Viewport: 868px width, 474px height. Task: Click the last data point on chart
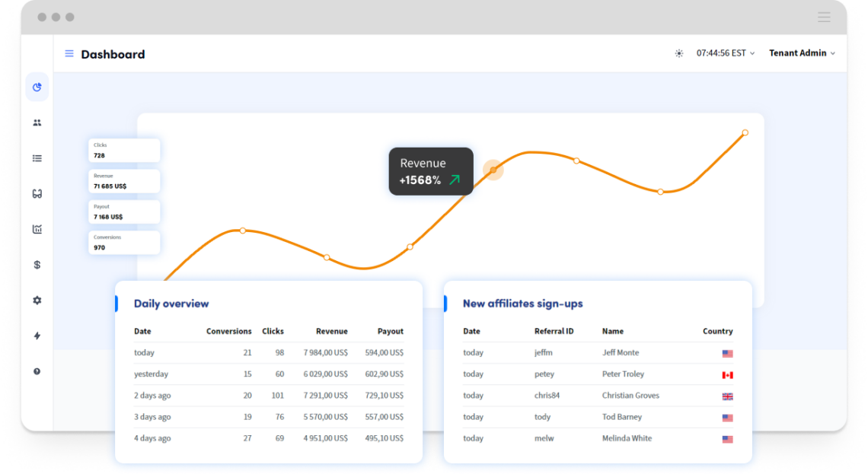745,132
